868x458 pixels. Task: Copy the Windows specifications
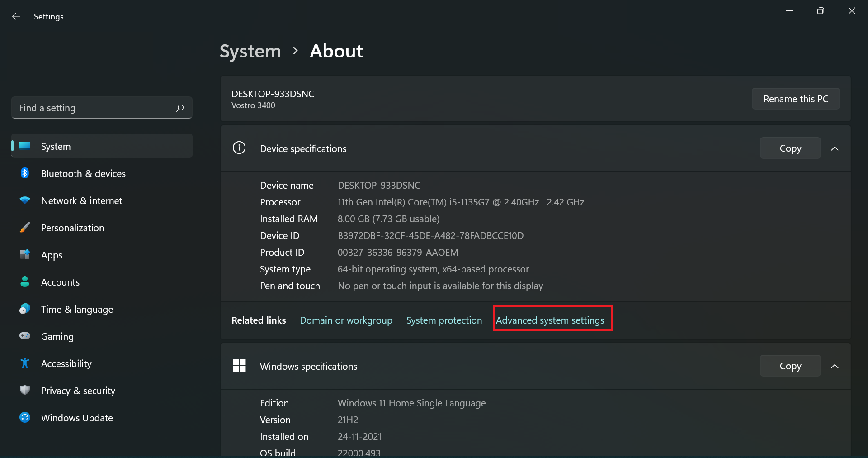coord(790,366)
